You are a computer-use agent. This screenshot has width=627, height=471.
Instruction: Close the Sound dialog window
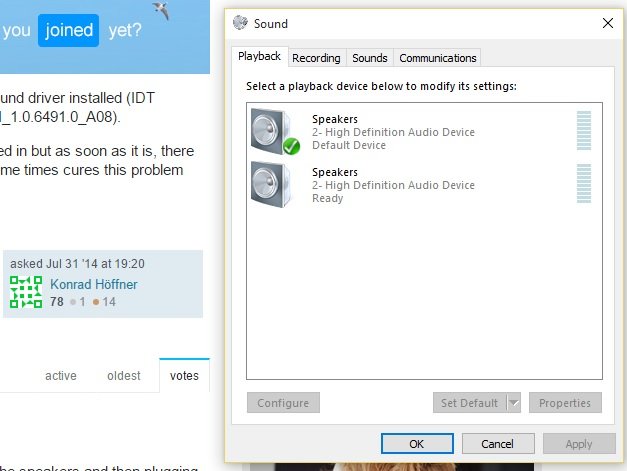[x=607, y=22]
